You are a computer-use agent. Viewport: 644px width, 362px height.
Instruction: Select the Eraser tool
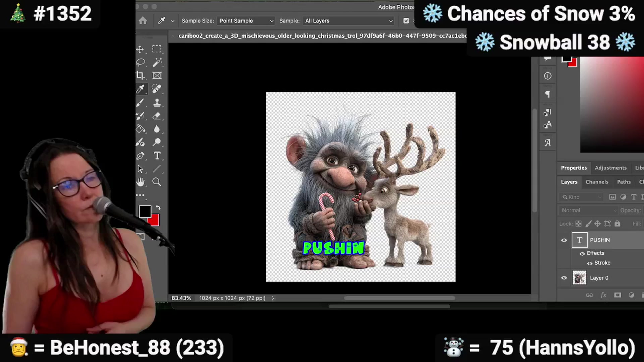[x=157, y=116]
